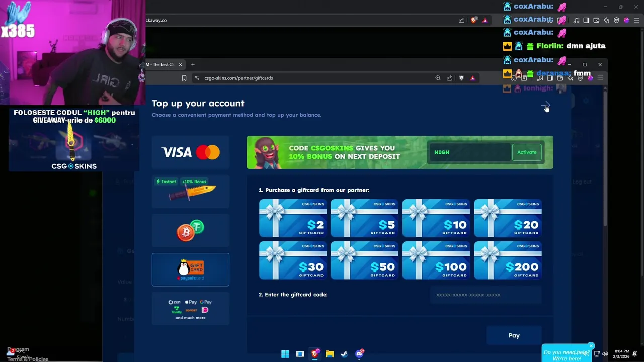
Task: Click the Brave browser taskbar icon
Action: pyautogui.click(x=315, y=354)
